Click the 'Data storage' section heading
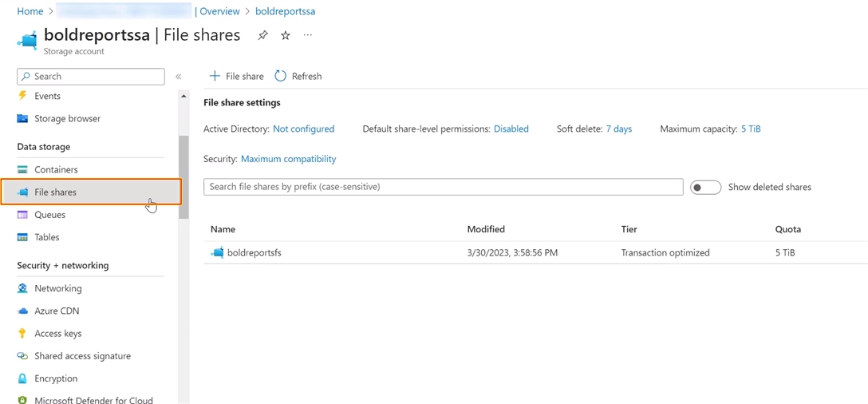The width and height of the screenshot is (868, 404). click(44, 147)
